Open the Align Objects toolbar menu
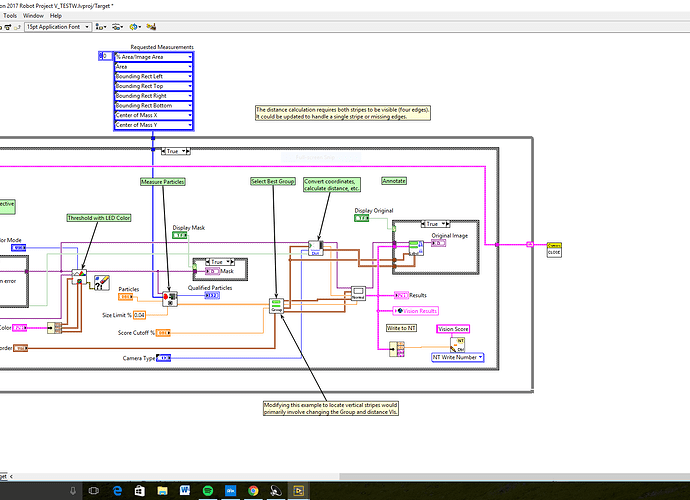This screenshot has height=500, width=690. [101, 27]
